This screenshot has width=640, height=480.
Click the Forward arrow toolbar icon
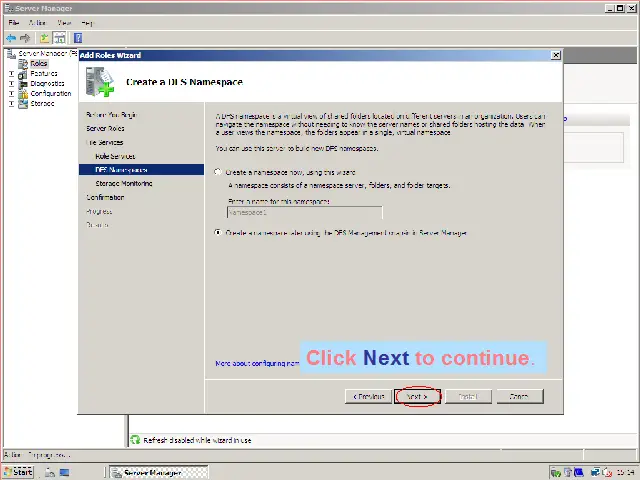pyautogui.click(x=25, y=38)
